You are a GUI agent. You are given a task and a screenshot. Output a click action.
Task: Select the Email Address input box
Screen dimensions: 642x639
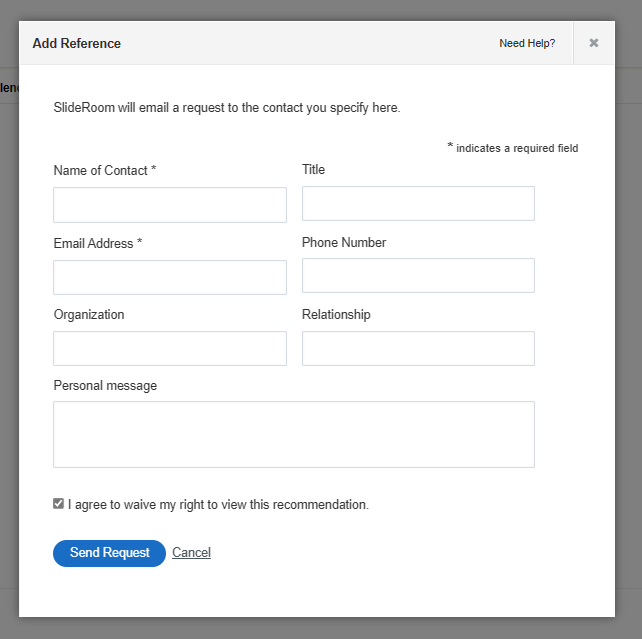click(170, 277)
